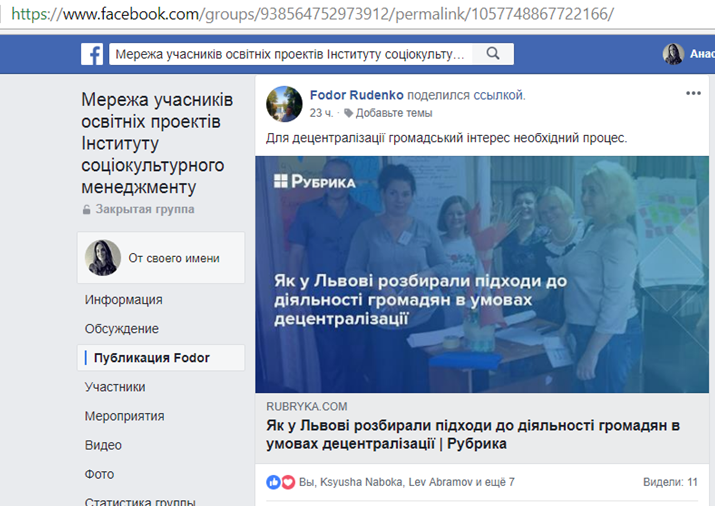Image resolution: width=715 pixels, height=506 pixels.
Task: Click Fodor Rudenko's profile picture
Action: click(284, 104)
